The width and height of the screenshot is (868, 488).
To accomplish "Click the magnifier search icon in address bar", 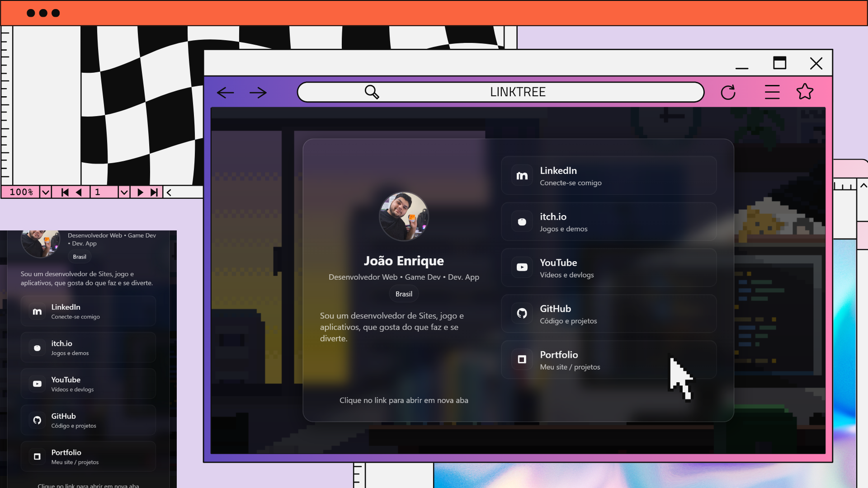I will click(372, 92).
